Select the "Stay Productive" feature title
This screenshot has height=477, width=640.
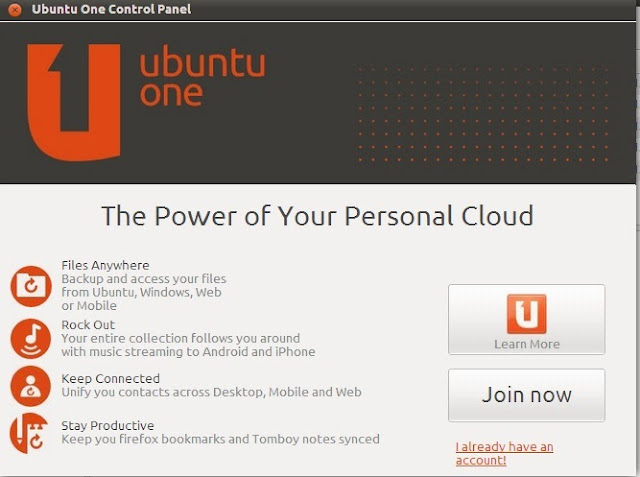pyautogui.click(x=108, y=425)
